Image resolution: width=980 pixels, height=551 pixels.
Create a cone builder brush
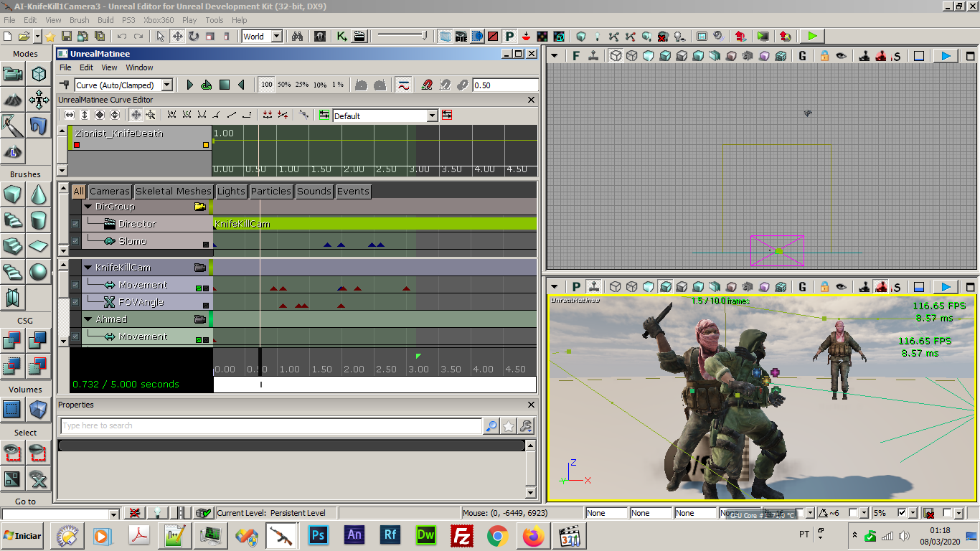tap(39, 194)
